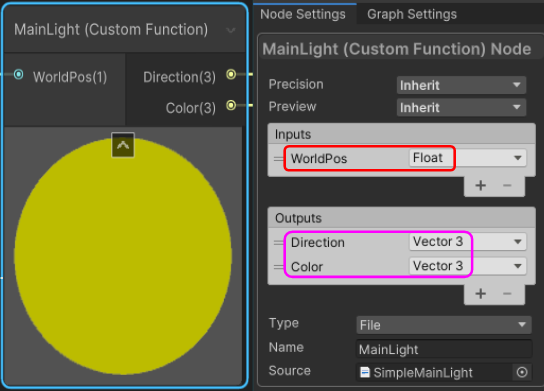This screenshot has height=391, width=544.
Task: Click the Direction output port
Action: (231, 74)
